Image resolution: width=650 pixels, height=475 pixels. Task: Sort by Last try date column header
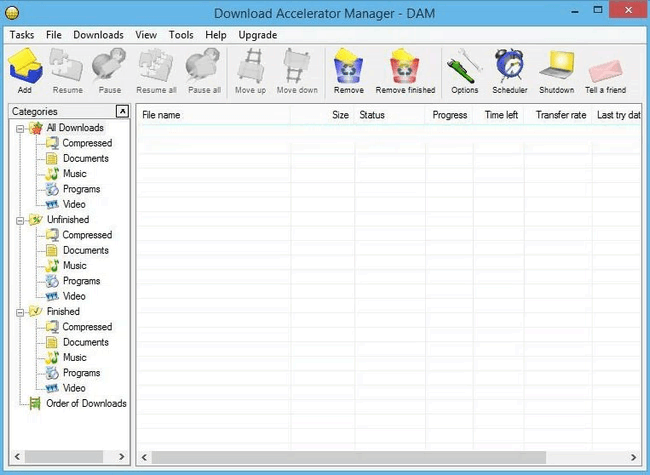tap(617, 115)
